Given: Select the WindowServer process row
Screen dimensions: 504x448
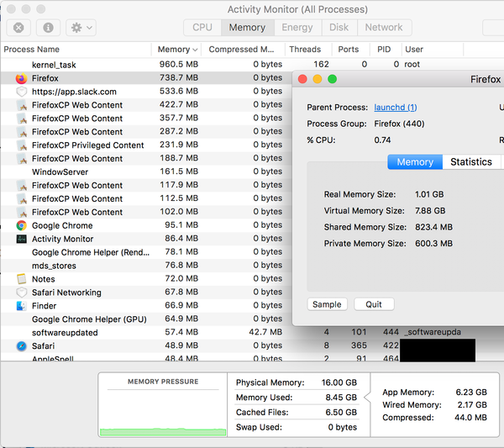Looking at the screenshot, I should coord(146,172).
